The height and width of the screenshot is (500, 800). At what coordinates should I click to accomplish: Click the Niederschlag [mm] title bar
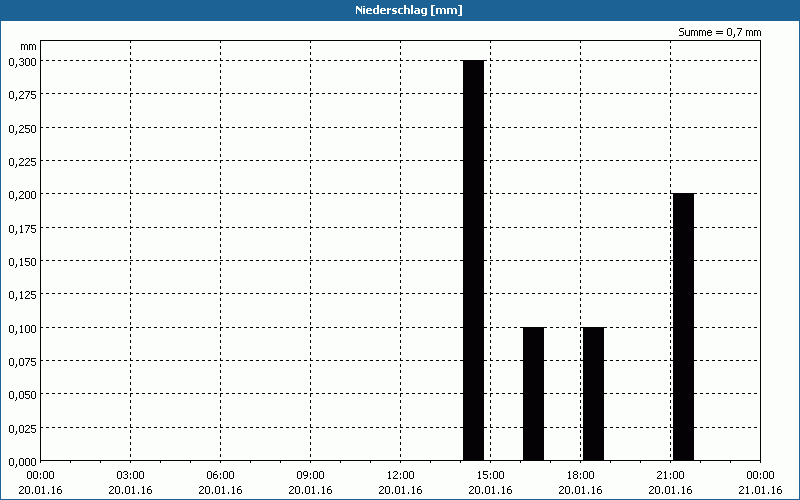click(x=400, y=10)
